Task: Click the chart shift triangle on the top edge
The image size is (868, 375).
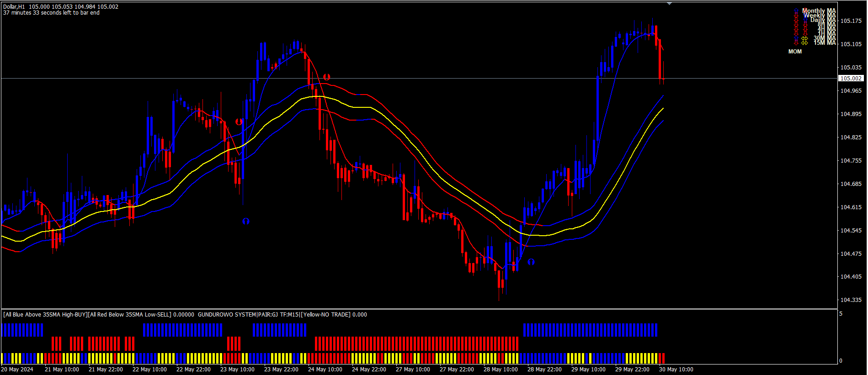Action: pyautogui.click(x=669, y=4)
